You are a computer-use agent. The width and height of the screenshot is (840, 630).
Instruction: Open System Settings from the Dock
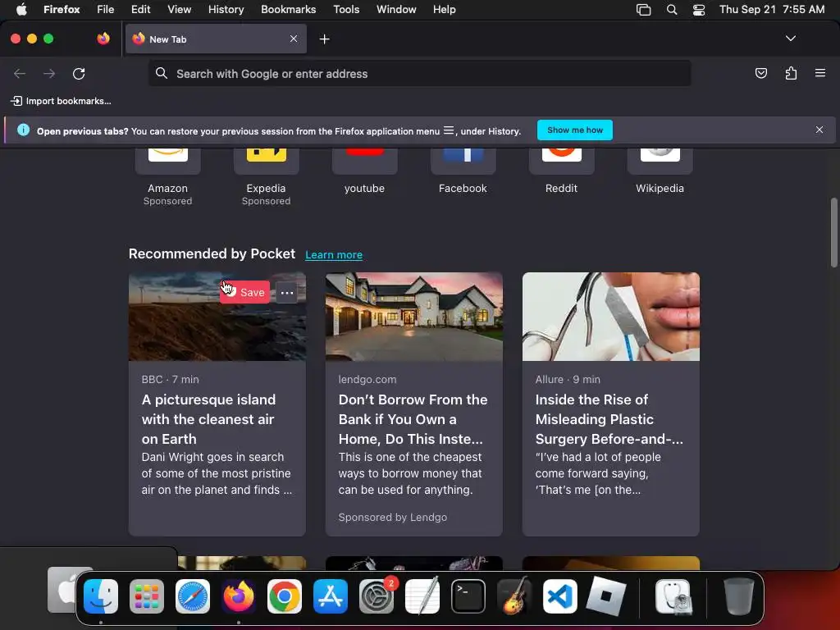(x=377, y=596)
